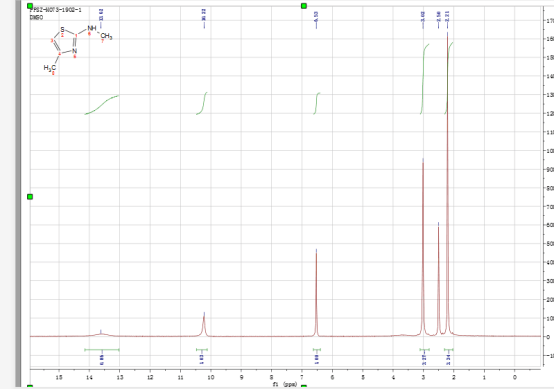Select the wide integral bracket near 13.6 ppm
The height and width of the screenshot is (390, 554).
tap(102, 350)
